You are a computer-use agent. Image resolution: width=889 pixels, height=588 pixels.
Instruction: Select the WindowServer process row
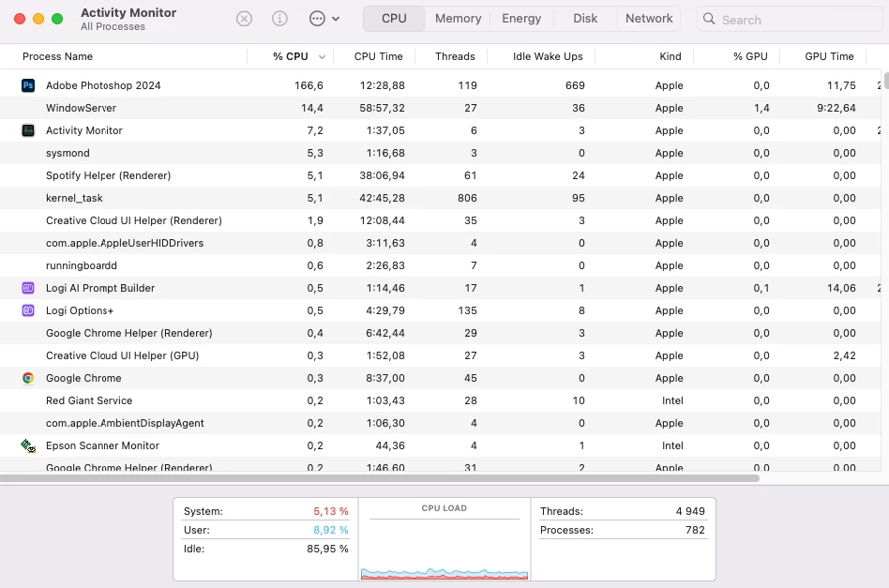click(441, 108)
